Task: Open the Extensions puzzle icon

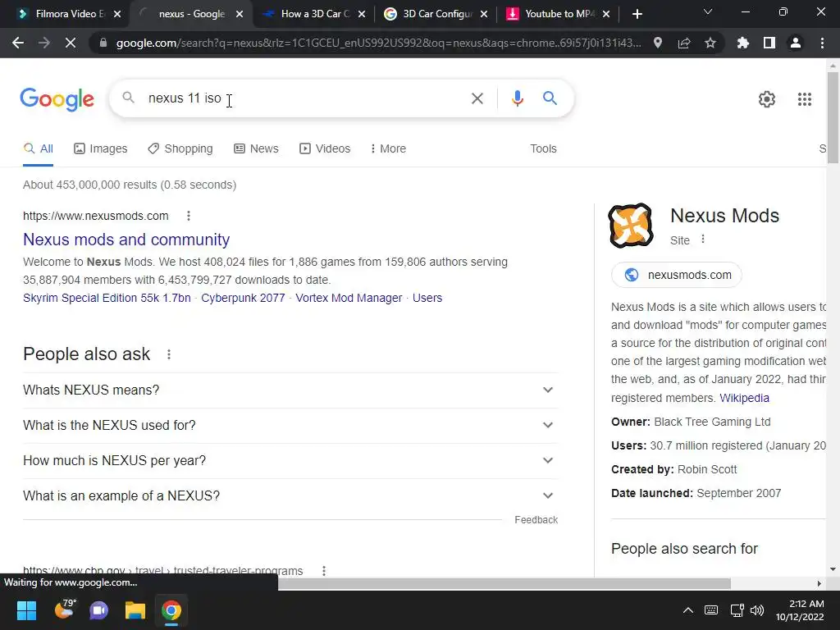Action: coord(743,43)
